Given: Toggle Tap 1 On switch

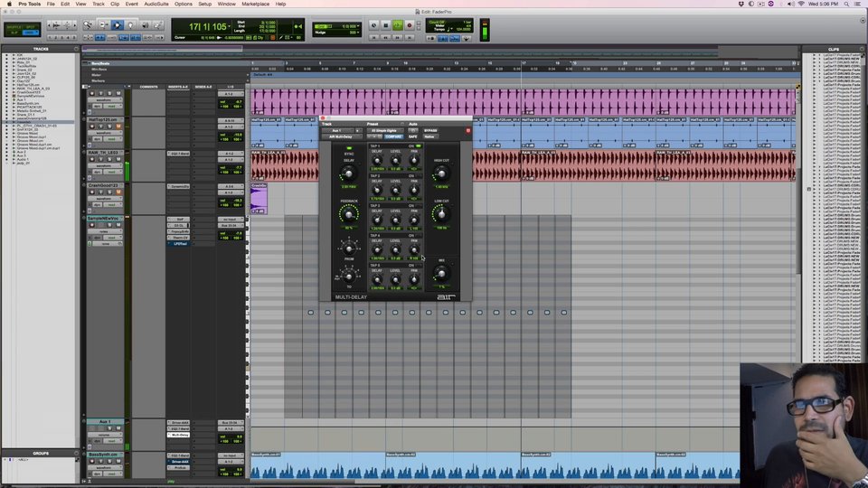Looking at the screenshot, I should click(x=419, y=146).
